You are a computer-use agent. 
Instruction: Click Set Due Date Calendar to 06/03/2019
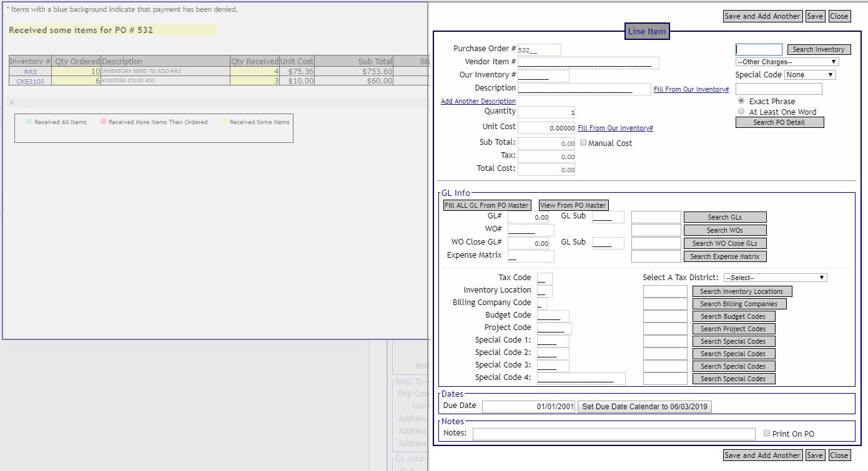[644, 407]
